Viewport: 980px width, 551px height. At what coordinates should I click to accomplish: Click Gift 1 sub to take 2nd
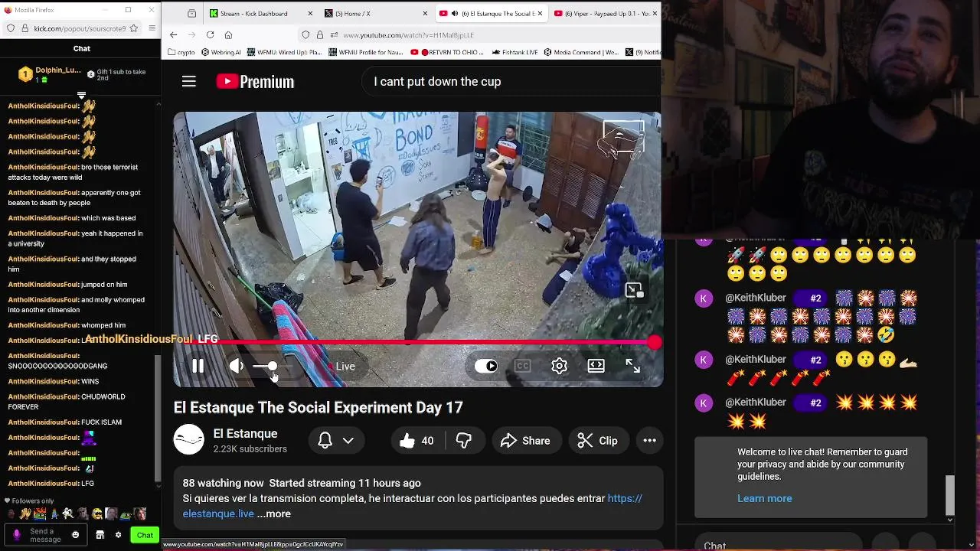116,75
